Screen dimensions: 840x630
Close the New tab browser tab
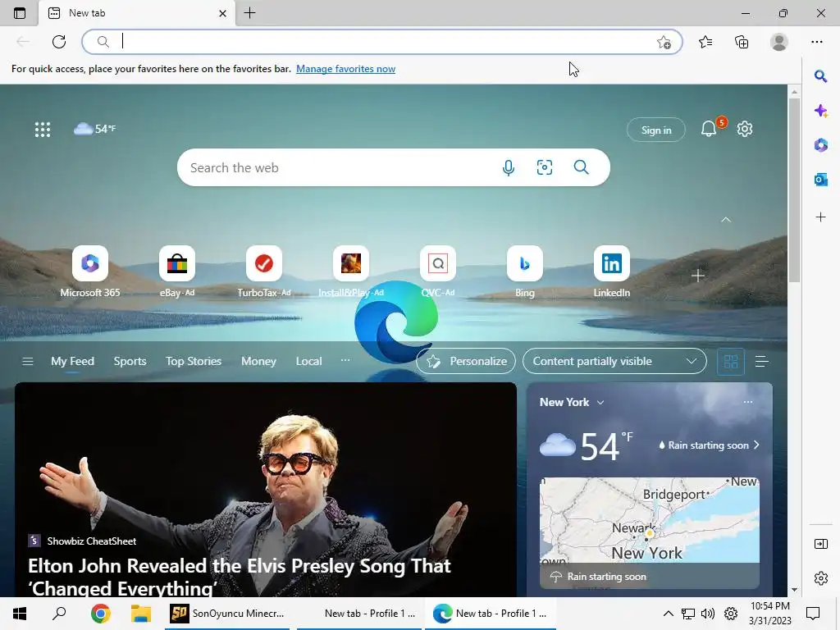[x=222, y=13]
